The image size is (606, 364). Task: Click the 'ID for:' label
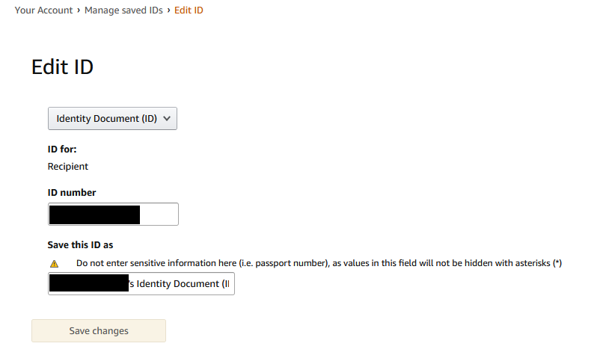pos(62,149)
